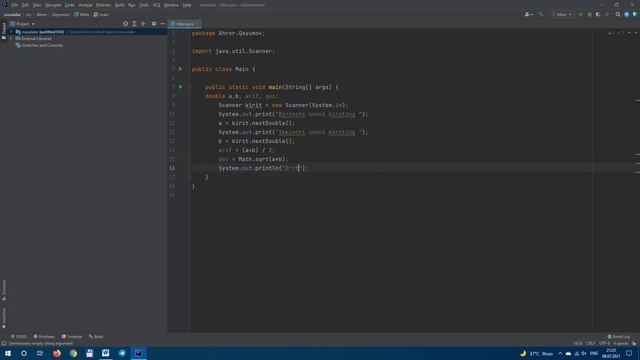The image size is (640, 360).
Task: Open the Help menu
Action: pos(187,5)
